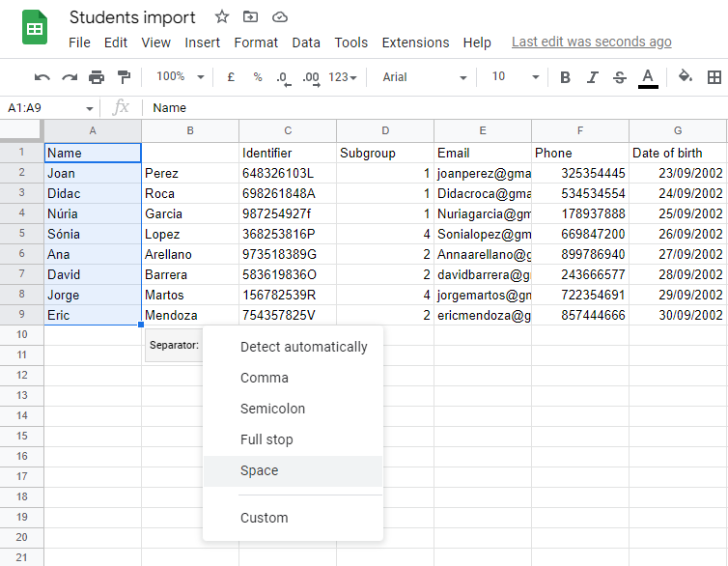This screenshot has width=728, height=566.
Task: Open the text colour picker
Action: point(648,77)
